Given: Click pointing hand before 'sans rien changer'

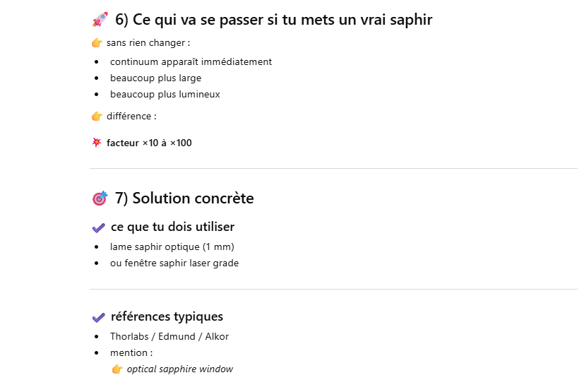Looking at the screenshot, I should [x=97, y=43].
